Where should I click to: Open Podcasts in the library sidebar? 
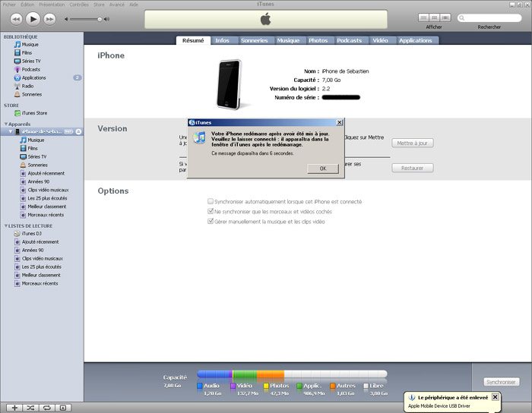tap(31, 69)
